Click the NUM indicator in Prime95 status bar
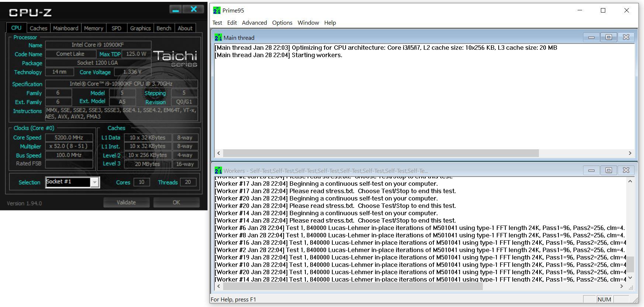The height and width of the screenshot is (307, 644). pos(604,299)
